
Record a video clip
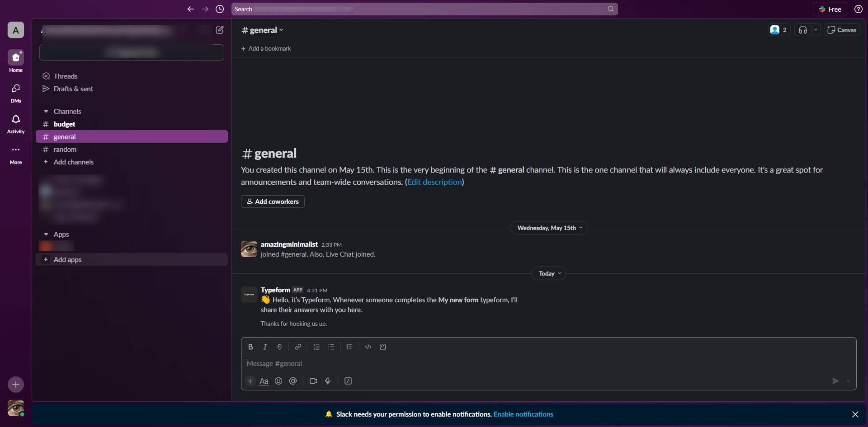click(313, 381)
